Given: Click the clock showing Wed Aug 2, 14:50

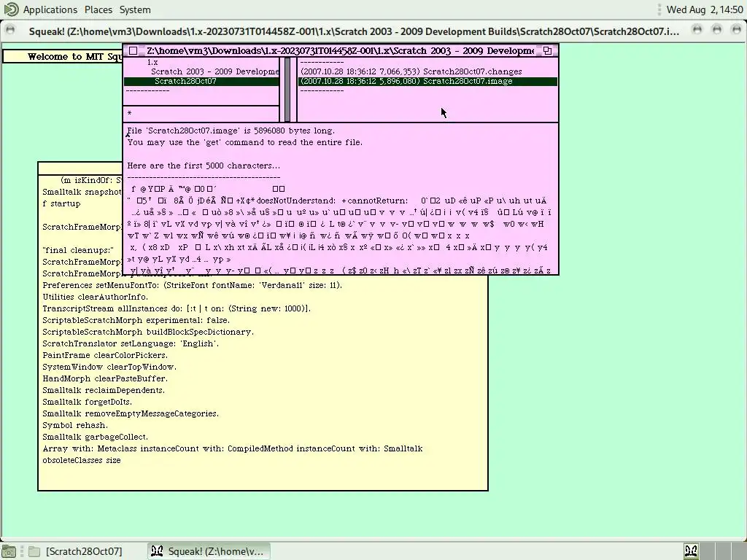Looking at the screenshot, I should click(704, 9).
